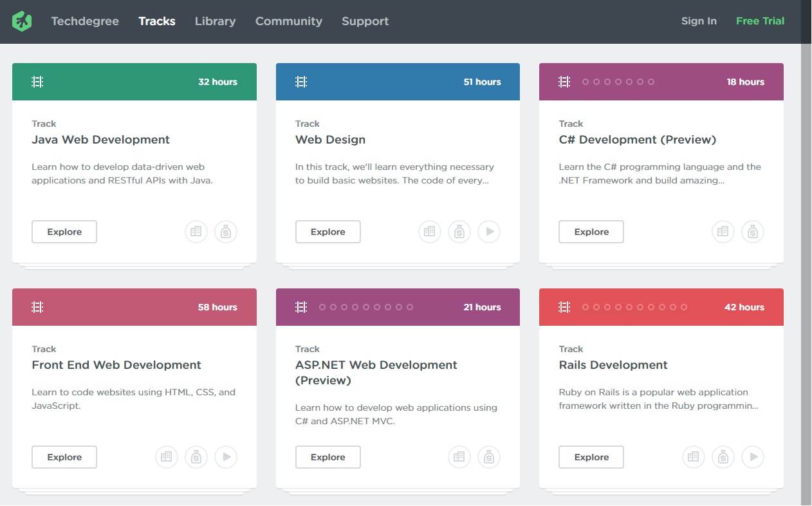Click the money bag icon on the Web Design card

459,232
